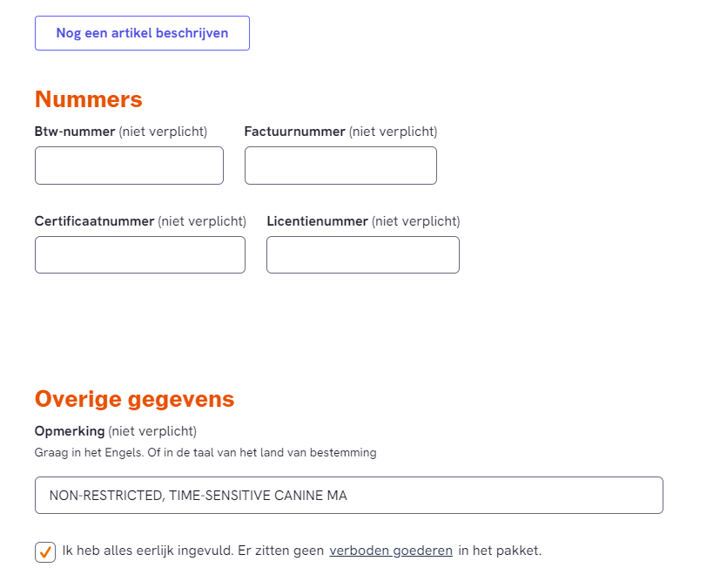Click the "Btw-nummer" field label

75,132
